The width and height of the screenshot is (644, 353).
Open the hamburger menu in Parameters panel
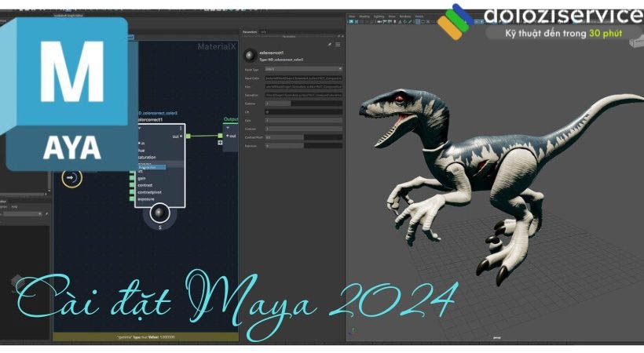pos(338,45)
